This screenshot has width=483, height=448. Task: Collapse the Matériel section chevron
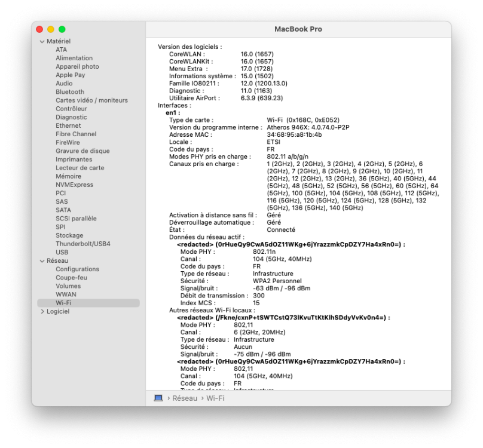(42, 42)
